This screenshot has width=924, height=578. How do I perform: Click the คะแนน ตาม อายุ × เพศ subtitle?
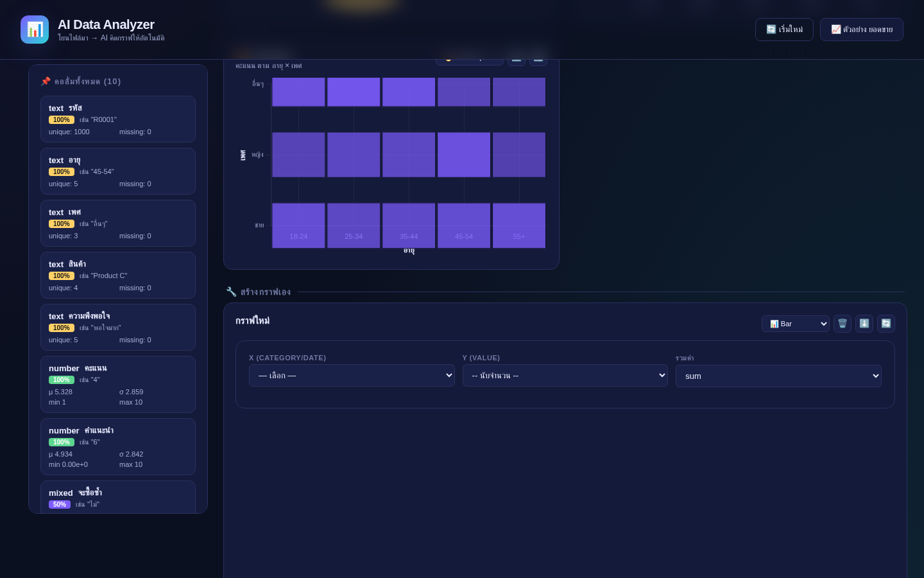click(268, 66)
